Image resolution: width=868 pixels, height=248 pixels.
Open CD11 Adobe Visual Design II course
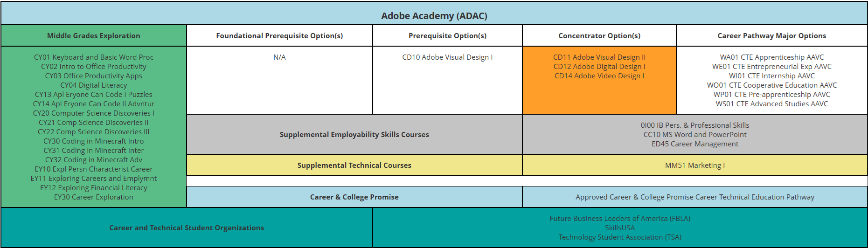pyautogui.click(x=599, y=57)
